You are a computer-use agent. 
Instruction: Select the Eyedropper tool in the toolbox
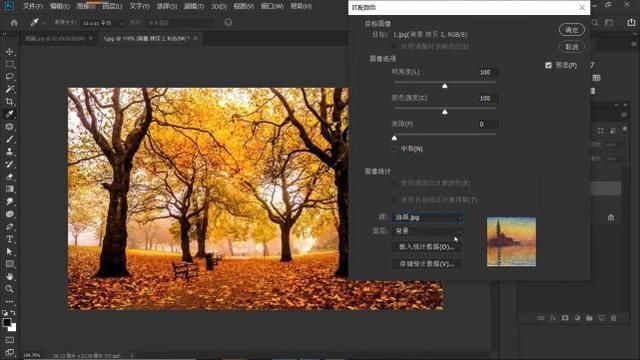(x=10, y=114)
